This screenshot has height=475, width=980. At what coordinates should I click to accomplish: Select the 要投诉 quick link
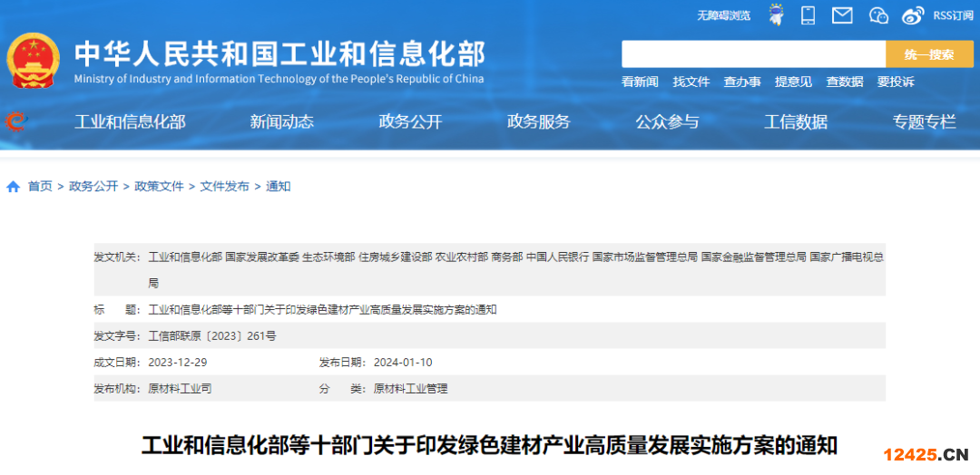(x=896, y=82)
